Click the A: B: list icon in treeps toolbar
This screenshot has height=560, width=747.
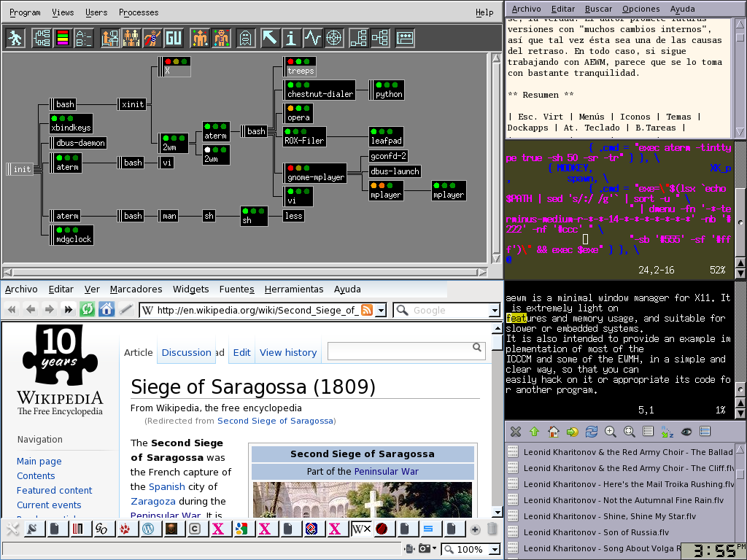pos(84,38)
